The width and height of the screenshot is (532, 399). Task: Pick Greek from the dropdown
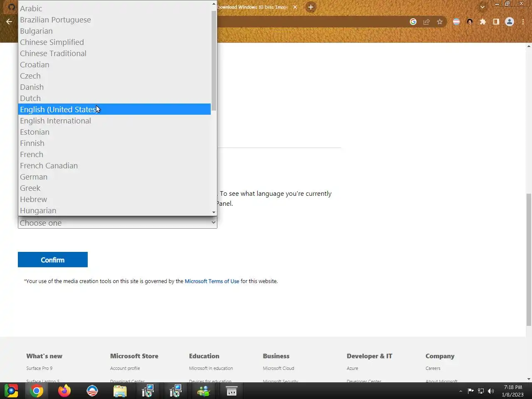[x=115, y=188]
